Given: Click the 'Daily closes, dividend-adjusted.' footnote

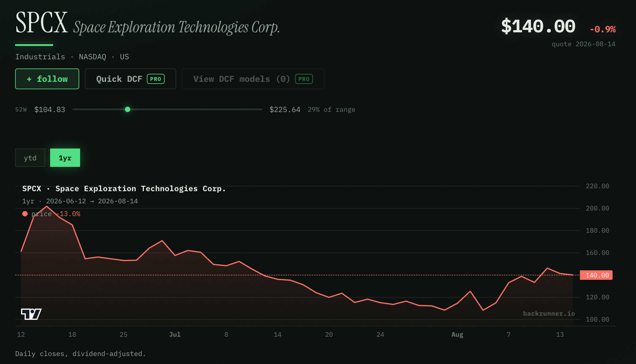Looking at the screenshot, I should [80, 354].
